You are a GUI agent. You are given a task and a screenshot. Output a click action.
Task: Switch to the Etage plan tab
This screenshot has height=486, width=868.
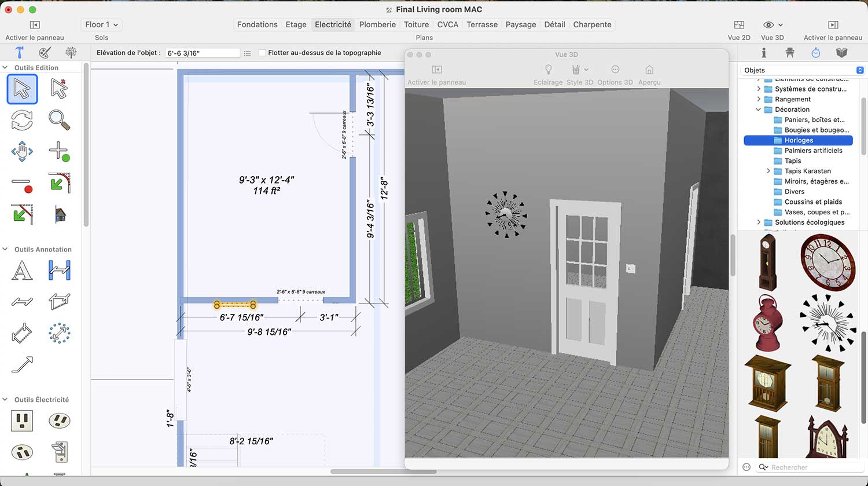296,25
